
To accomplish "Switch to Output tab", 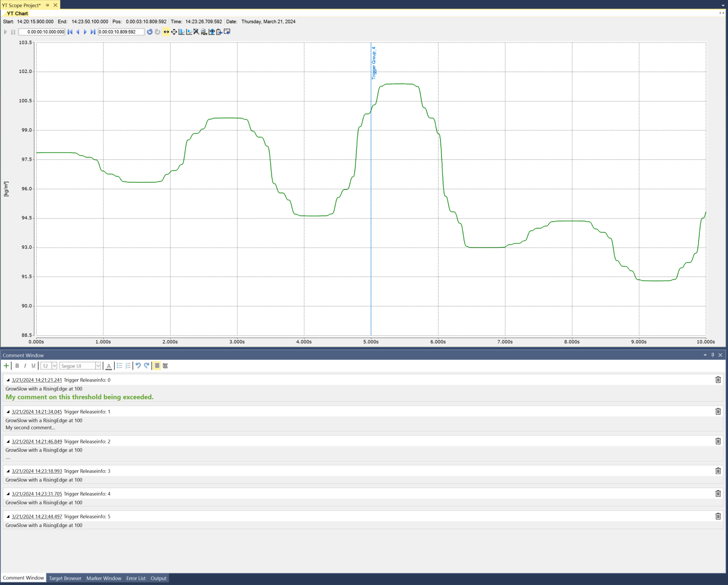I will 159,578.
